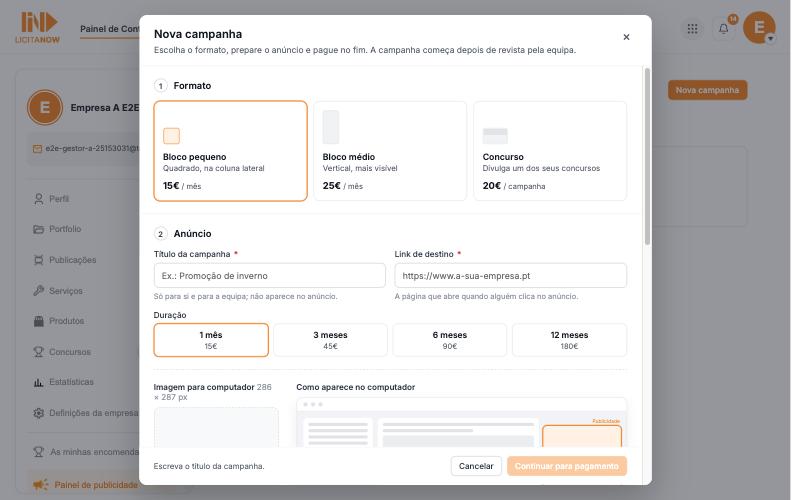
Task: Click the 'Anúncio' section heading
Action: 192,234
